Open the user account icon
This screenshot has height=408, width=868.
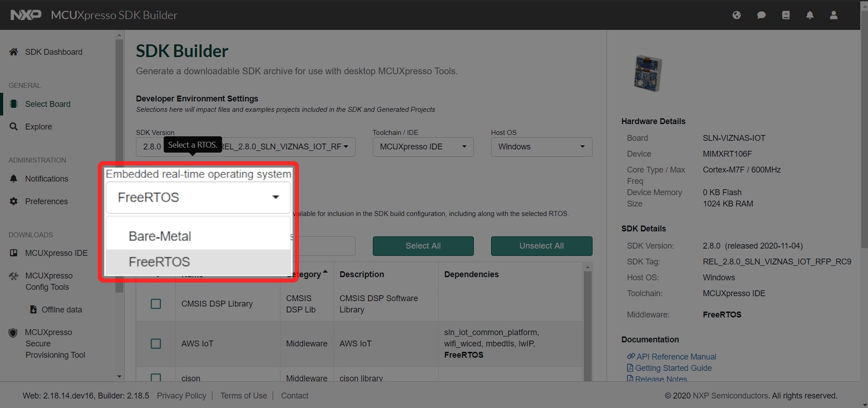(834, 15)
